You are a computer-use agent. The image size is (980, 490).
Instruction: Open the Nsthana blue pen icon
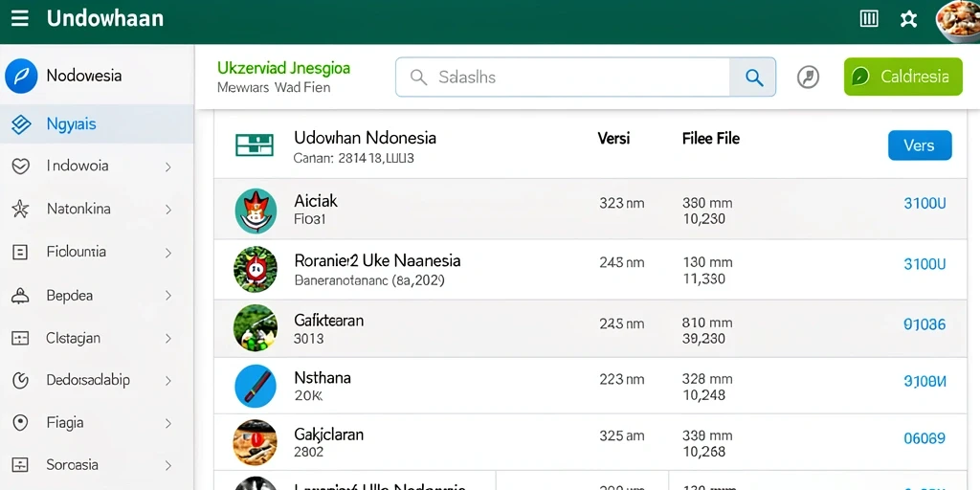coord(256,387)
